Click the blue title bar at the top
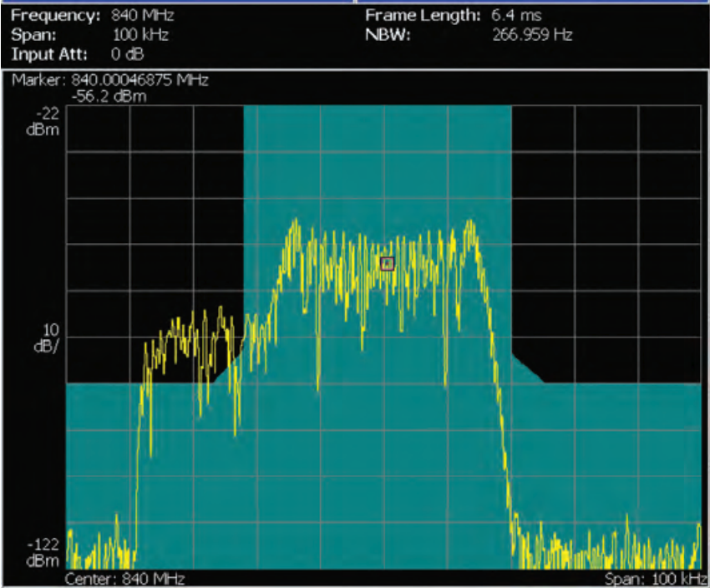This screenshot has height=588, width=710. (355, 3)
